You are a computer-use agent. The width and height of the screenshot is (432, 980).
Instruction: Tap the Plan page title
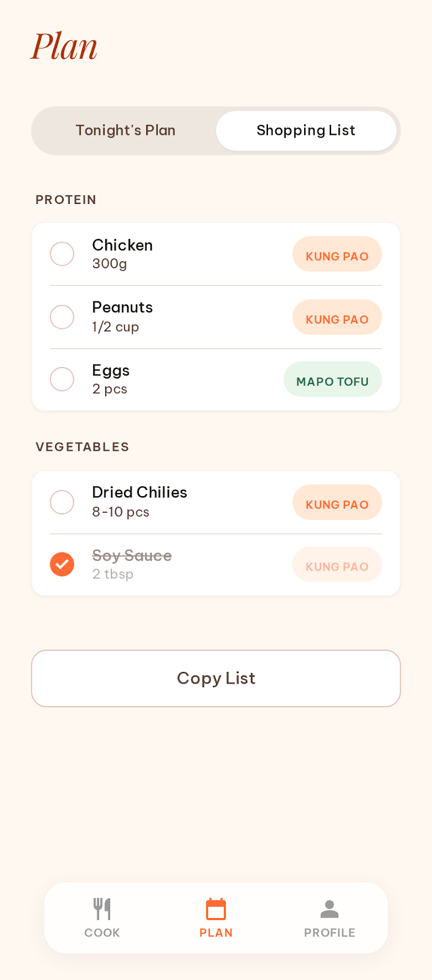[64, 46]
